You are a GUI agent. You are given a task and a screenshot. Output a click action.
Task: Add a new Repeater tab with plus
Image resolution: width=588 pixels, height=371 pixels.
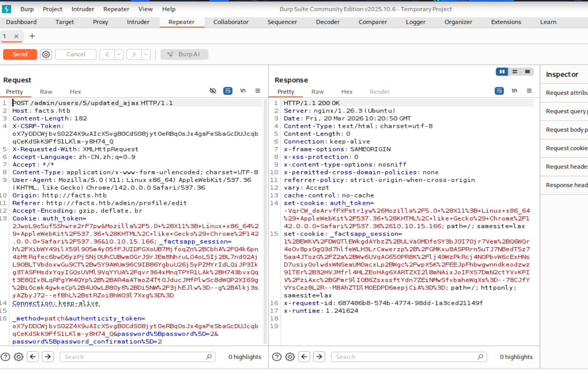pyautogui.click(x=32, y=36)
